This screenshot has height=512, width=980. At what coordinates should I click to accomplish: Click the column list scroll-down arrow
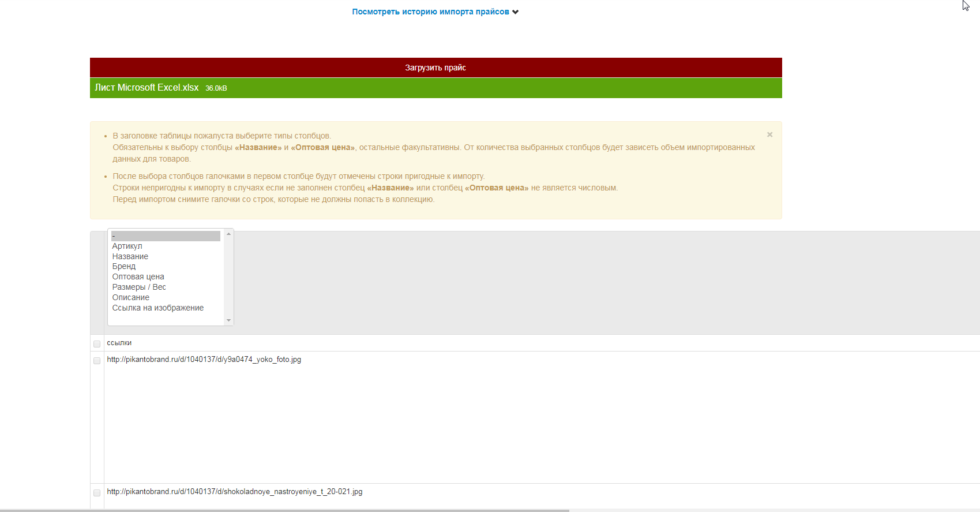point(228,320)
